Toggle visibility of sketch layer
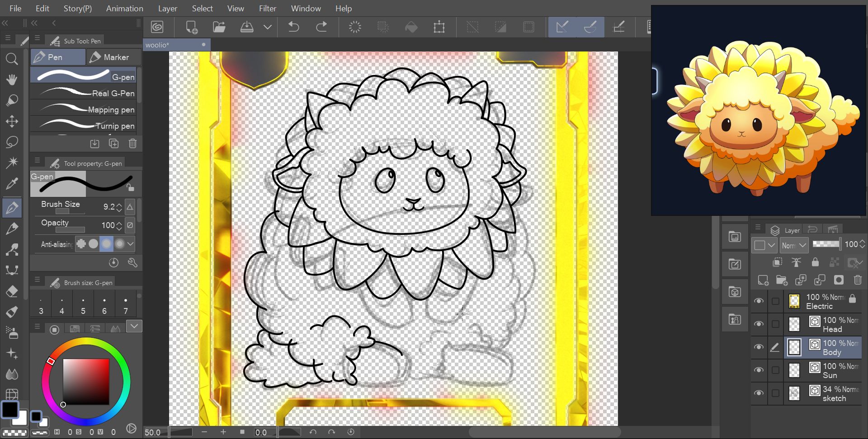The width and height of the screenshot is (868, 439). 759,393
